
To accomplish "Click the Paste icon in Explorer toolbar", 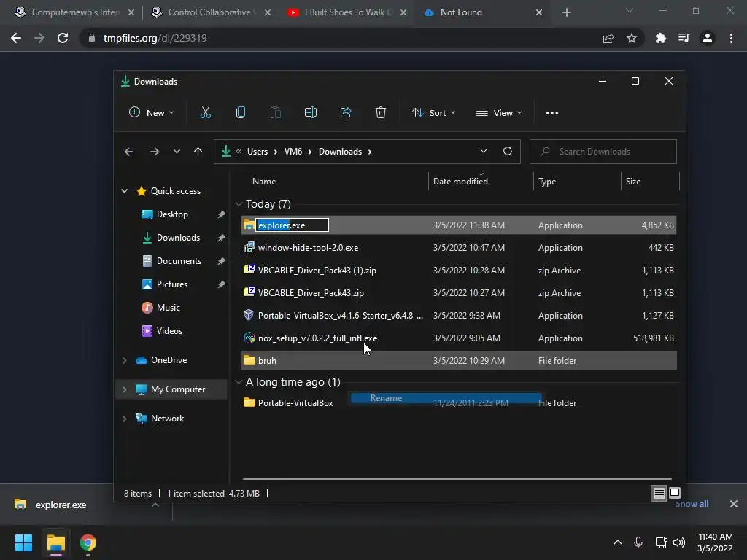I will [275, 113].
